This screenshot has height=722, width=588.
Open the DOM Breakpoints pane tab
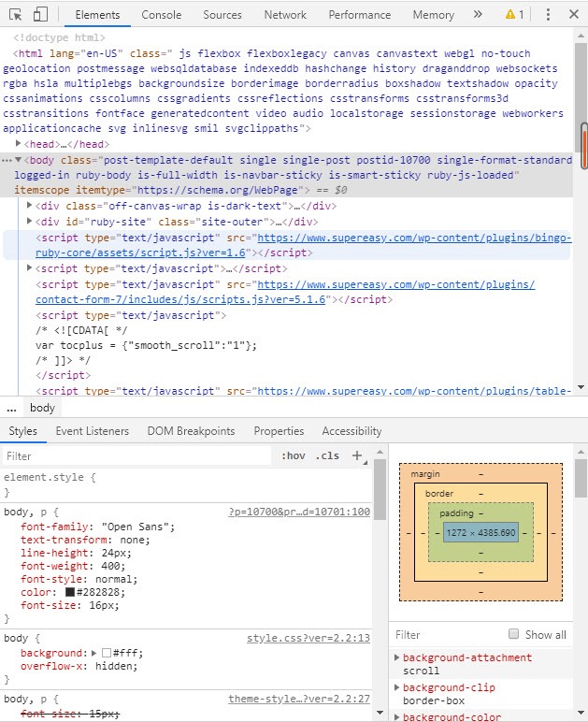(x=191, y=431)
